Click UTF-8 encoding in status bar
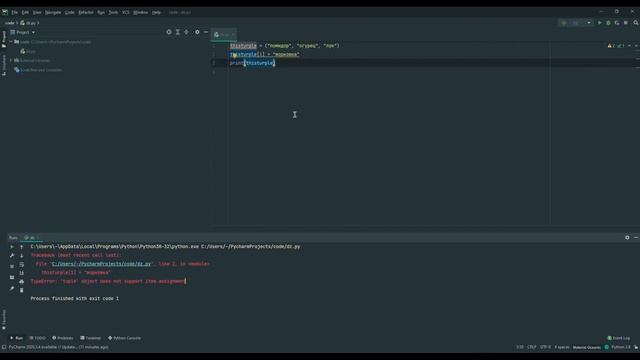Screen dimensions: 640x360 (545, 347)
